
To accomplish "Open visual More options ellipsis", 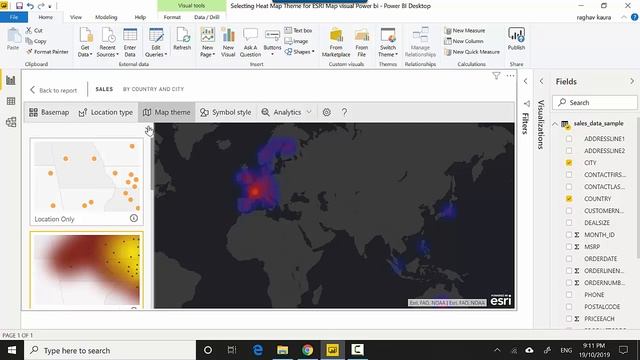I will (510, 76).
